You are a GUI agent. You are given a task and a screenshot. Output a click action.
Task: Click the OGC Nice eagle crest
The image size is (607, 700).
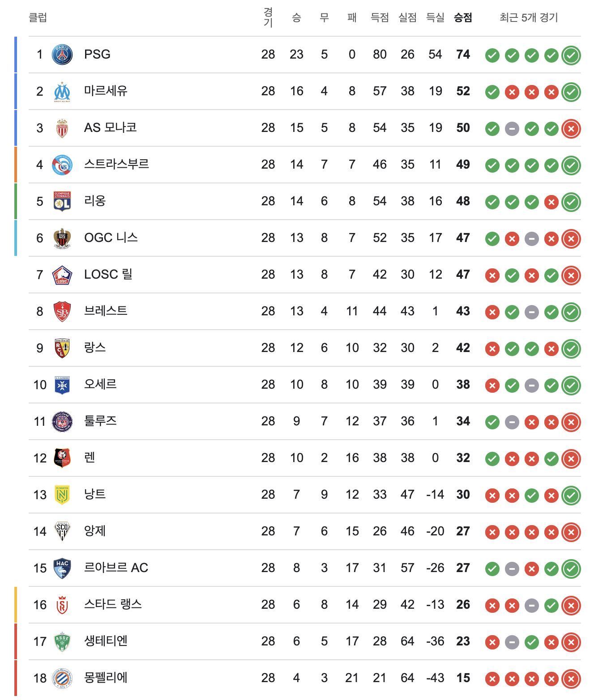click(x=62, y=238)
